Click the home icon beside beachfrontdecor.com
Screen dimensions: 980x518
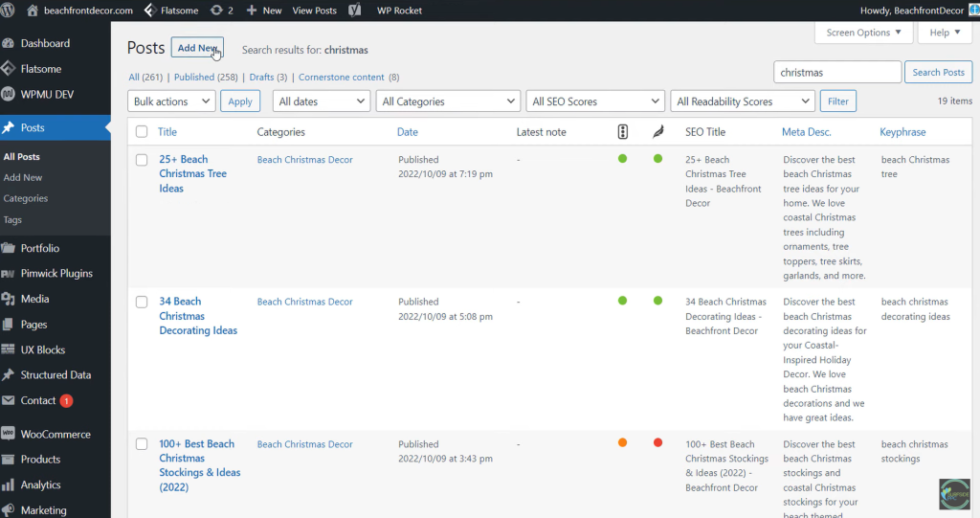pos(33,10)
